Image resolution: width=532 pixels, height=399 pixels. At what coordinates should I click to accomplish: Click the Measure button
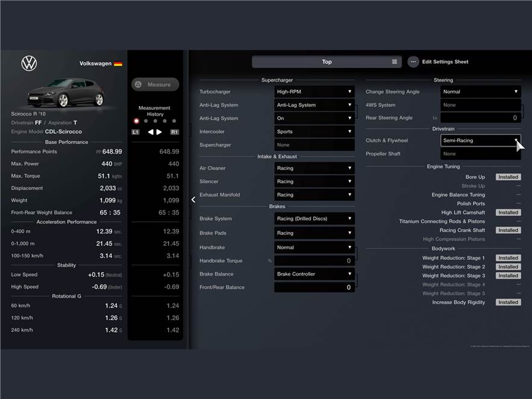tap(155, 84)
